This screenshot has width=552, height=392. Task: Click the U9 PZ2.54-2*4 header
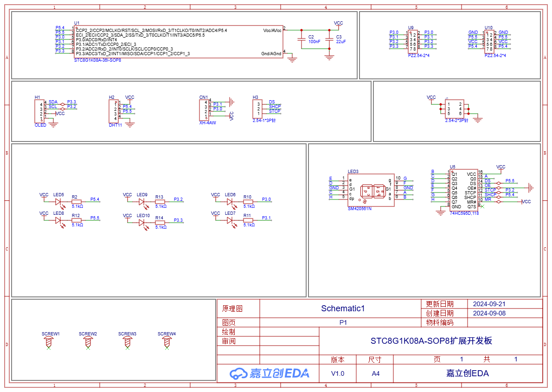[412, 42]
